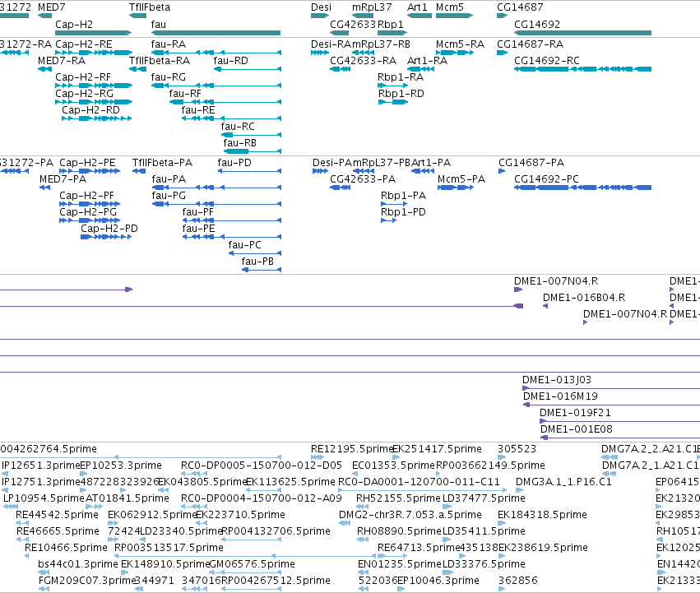Open the fau-RD transcript label
Image resolution: width=700 pixels, height=593 pixels.
231,61
